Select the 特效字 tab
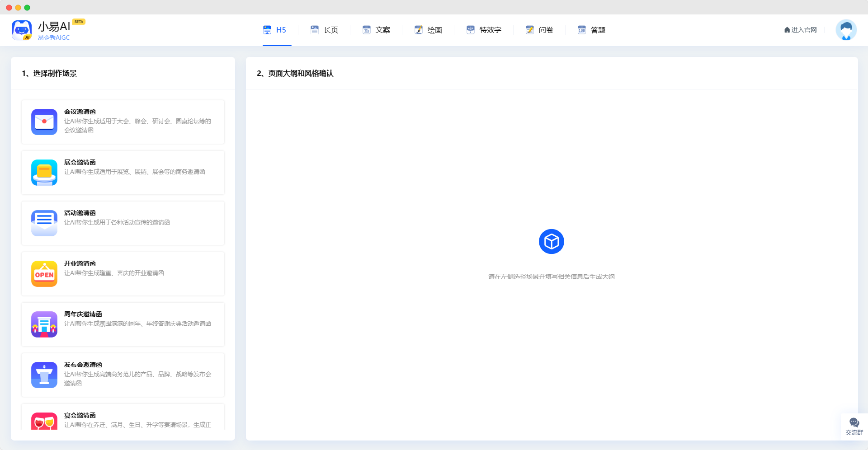Screen dimensions: 868x450 click(x=484, y=30)
